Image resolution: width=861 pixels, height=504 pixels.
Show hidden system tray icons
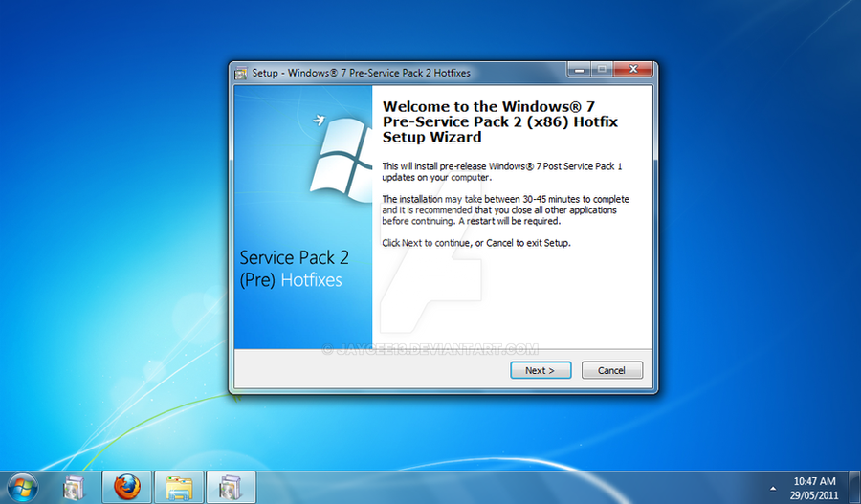pos(773,488)
